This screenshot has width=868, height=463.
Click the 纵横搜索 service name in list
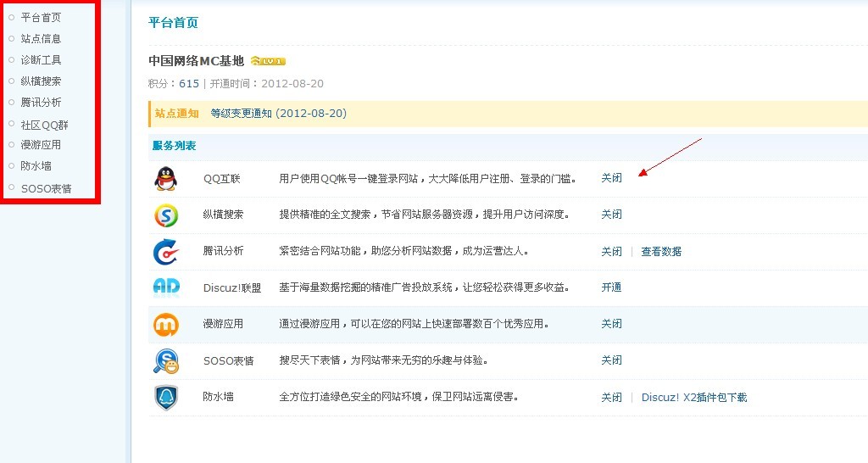[x=223, y=215]
